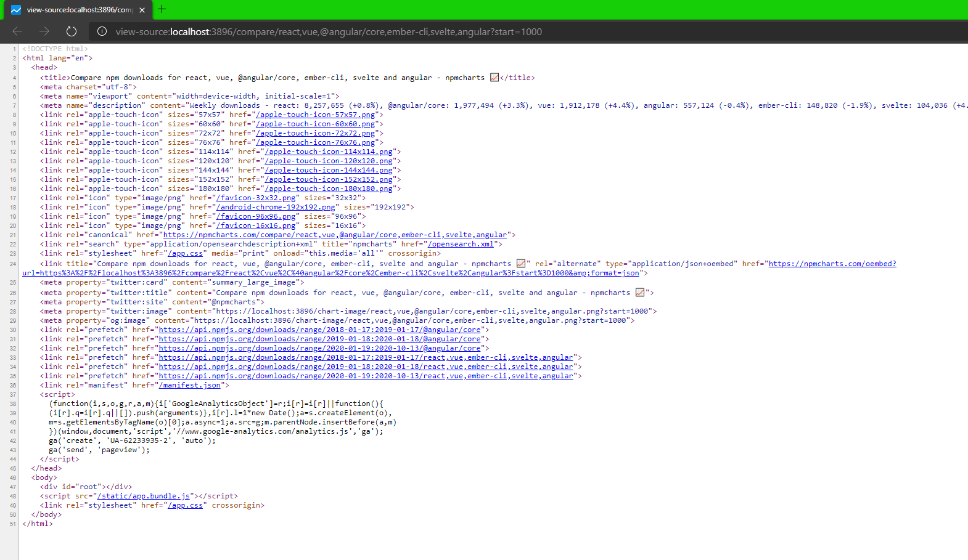Open the favicon-16x16.png link
The image size is (968, 560).
point(256,225)
